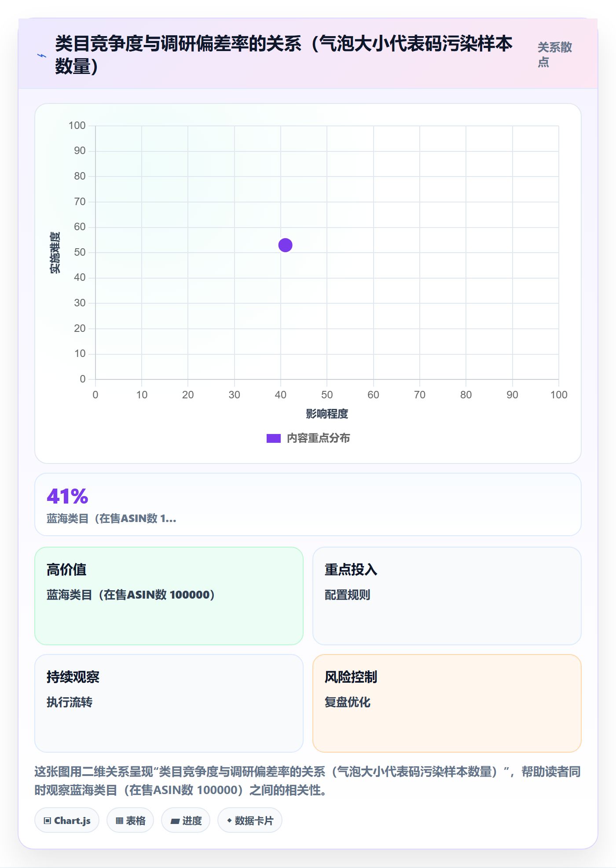Click the 实施难度 y-axis title
The height and width of the screenshot is (868, 616).
click(55, 253)
